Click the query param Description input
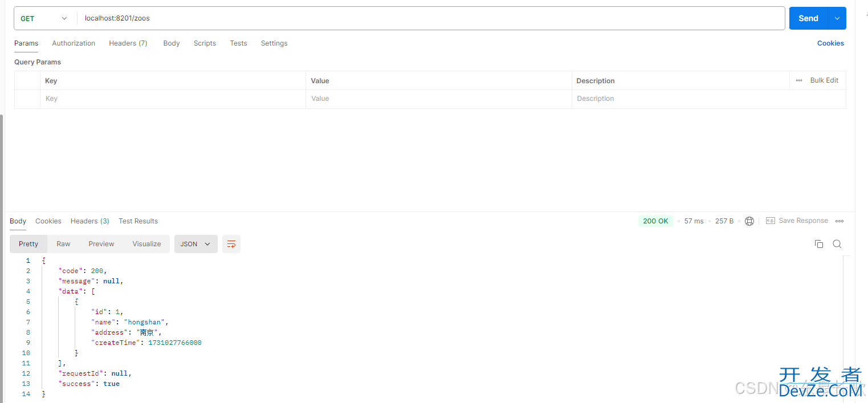 708,99
